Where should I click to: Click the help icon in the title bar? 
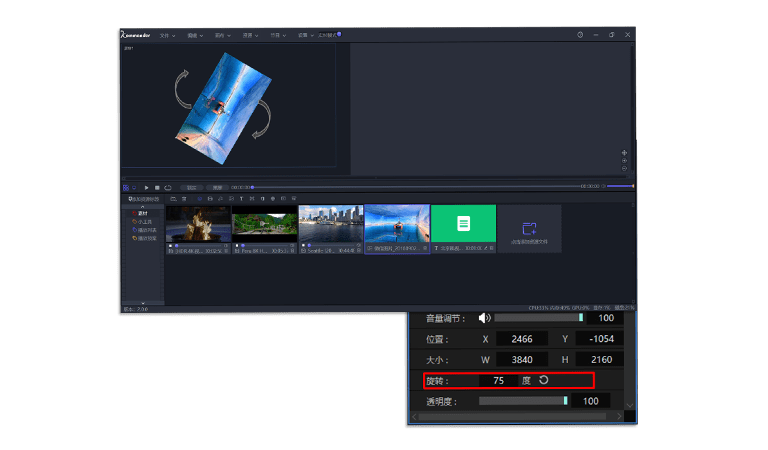tap(580, 35)
